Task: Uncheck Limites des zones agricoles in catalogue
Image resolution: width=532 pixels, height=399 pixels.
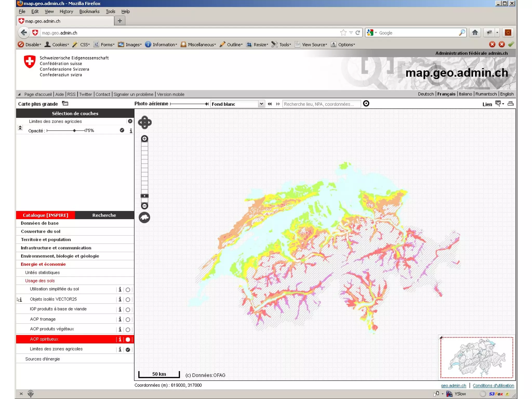Action: coord(128,350)
